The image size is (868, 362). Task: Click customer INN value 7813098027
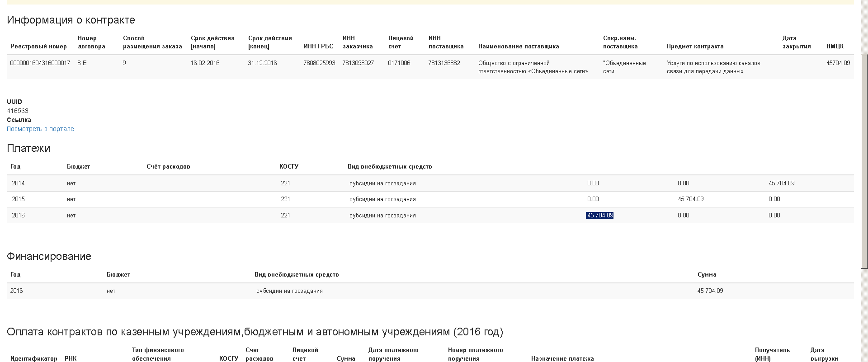[358, 63]
